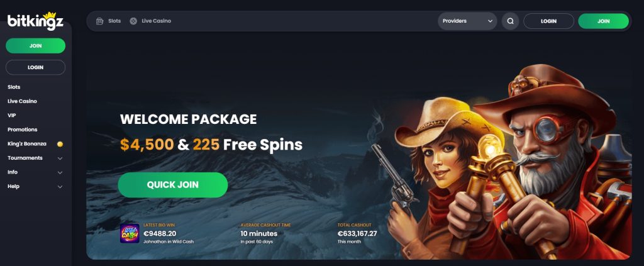Expand the Help sidebar chevron
This screenshot has width=644, height=266.
[x=60, y=187]
